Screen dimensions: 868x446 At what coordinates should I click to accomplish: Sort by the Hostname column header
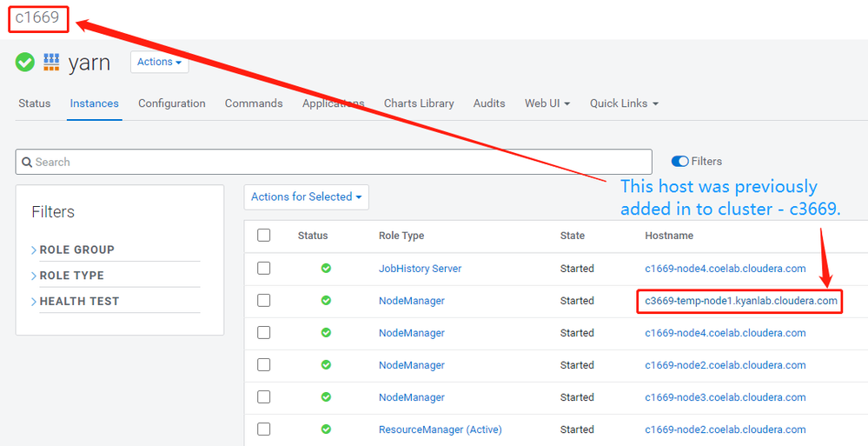[x=669, y=236]
